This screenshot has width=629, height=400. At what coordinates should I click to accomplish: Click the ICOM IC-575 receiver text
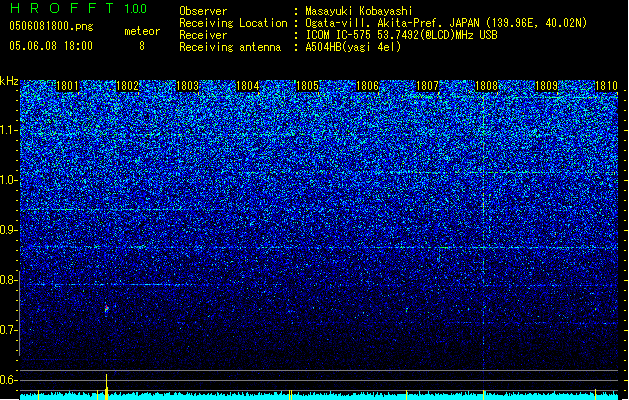pyautogui.click(x=401, y=35)
